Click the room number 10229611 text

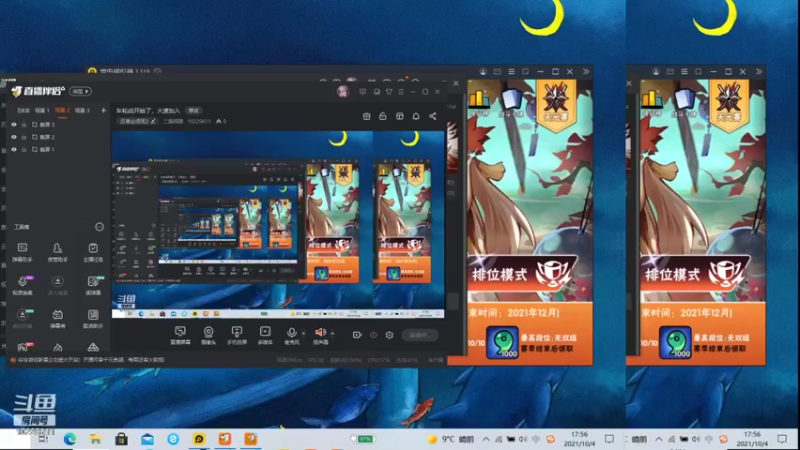point(199,121)
